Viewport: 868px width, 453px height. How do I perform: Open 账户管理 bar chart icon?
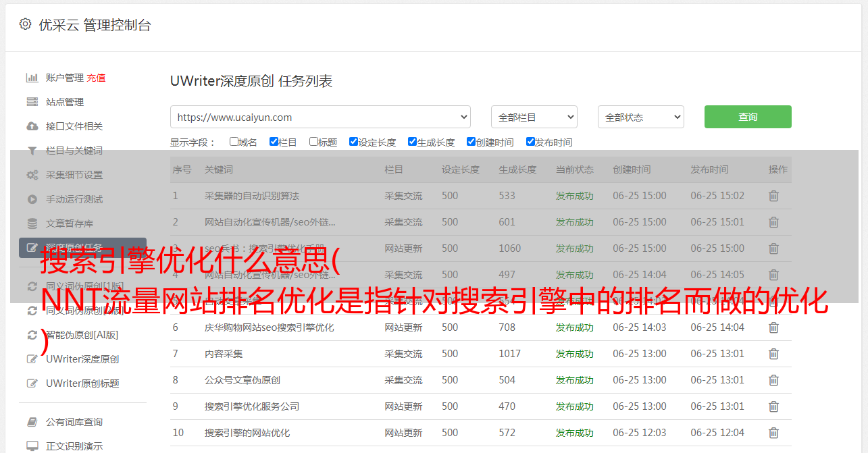[32, 78]
